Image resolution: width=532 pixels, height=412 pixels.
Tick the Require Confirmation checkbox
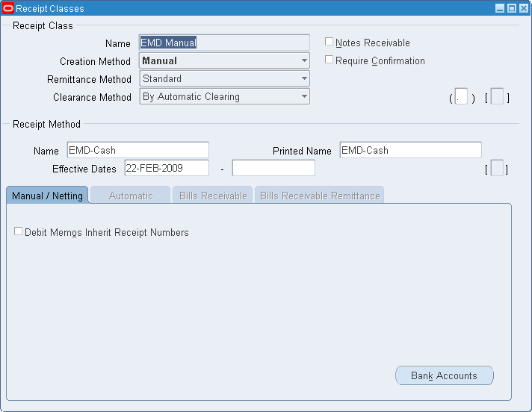coord(329,60)
